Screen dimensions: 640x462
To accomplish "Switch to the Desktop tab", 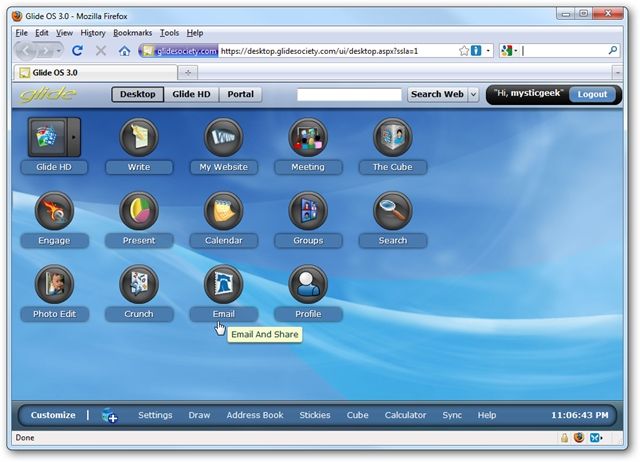I will 138,94.
